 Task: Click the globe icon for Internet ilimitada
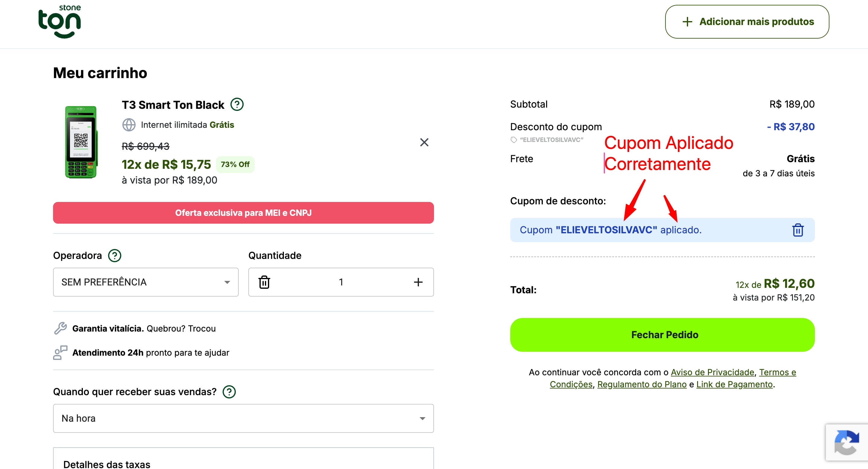(129, 125)
